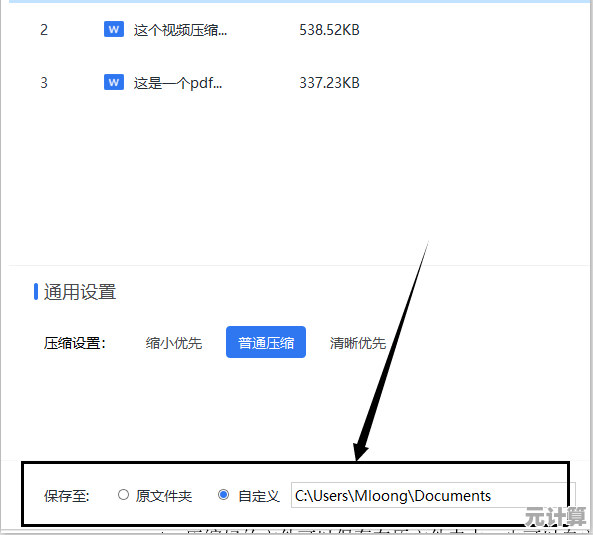Click the 538.52KB file size cell

point(329,30)
